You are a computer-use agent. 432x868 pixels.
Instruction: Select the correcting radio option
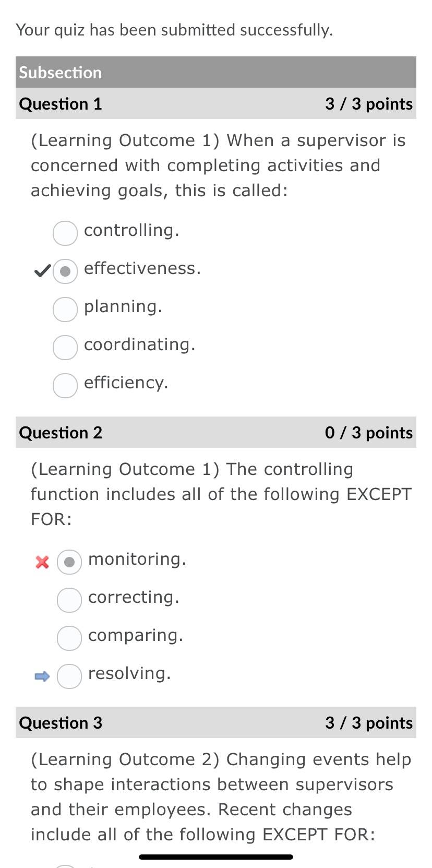69,600
